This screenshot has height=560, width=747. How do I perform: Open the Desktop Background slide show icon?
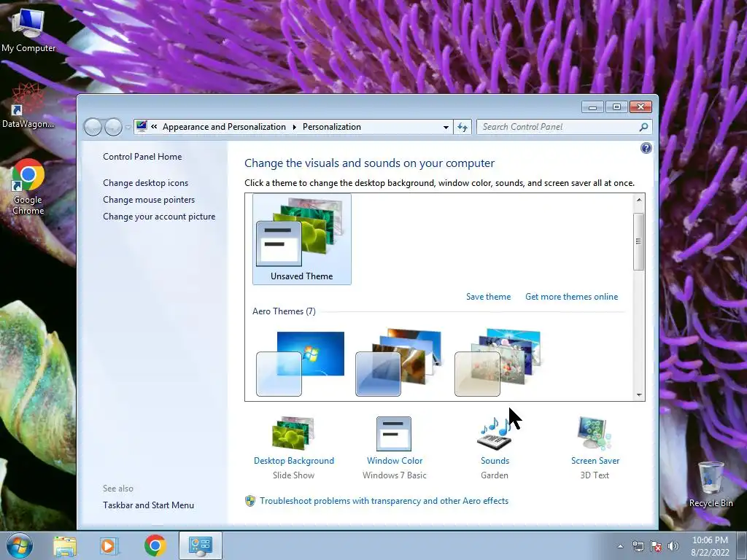(x=293, y=433)
